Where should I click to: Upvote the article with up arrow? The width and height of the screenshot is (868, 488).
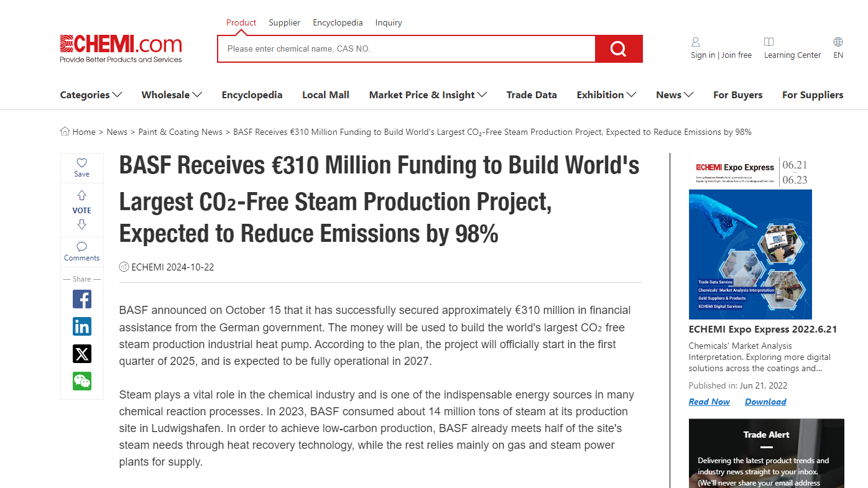click(x=81, y=196)
